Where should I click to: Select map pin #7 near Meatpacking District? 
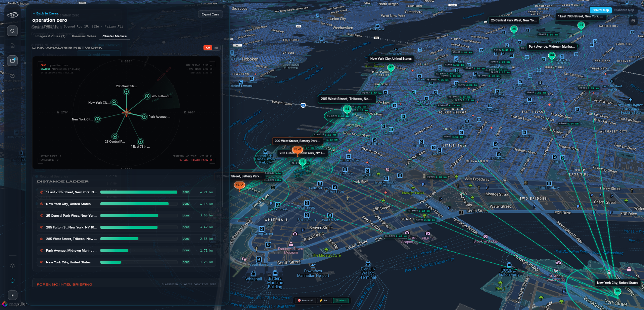tap(391, 67)
